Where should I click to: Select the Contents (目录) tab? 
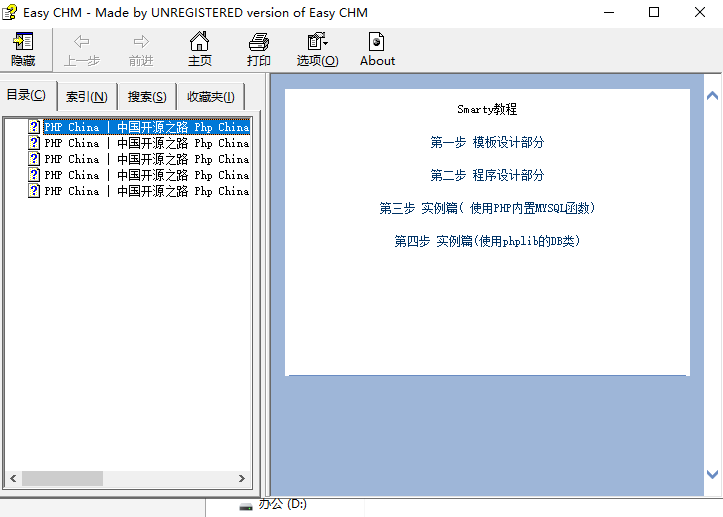click(27, 96)
